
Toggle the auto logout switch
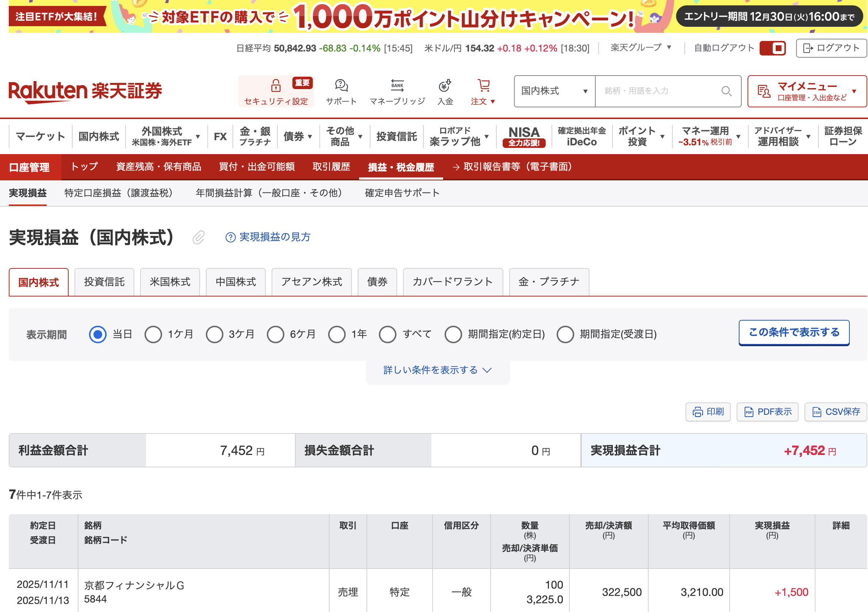772,48
